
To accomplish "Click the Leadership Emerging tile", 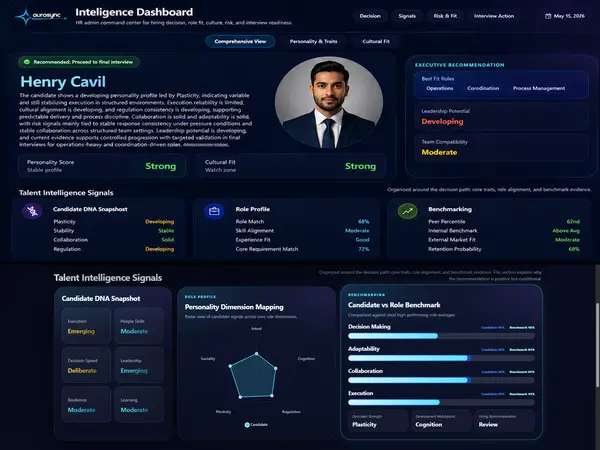I will click(139, 365).
